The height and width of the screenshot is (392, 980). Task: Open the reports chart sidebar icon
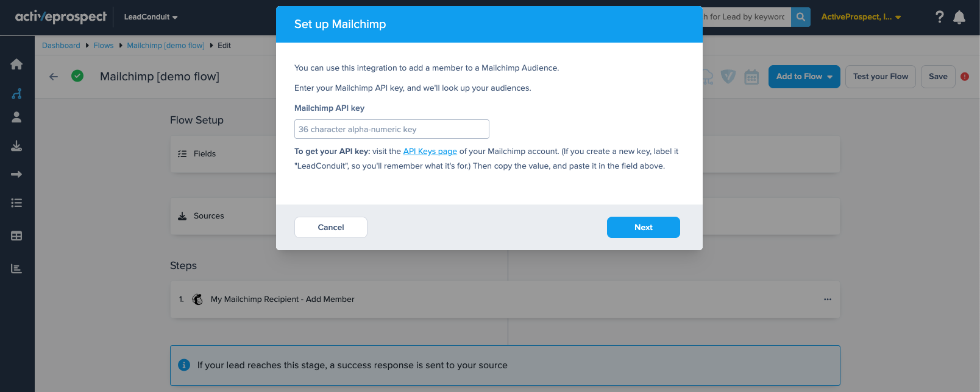tap(16, 268)
